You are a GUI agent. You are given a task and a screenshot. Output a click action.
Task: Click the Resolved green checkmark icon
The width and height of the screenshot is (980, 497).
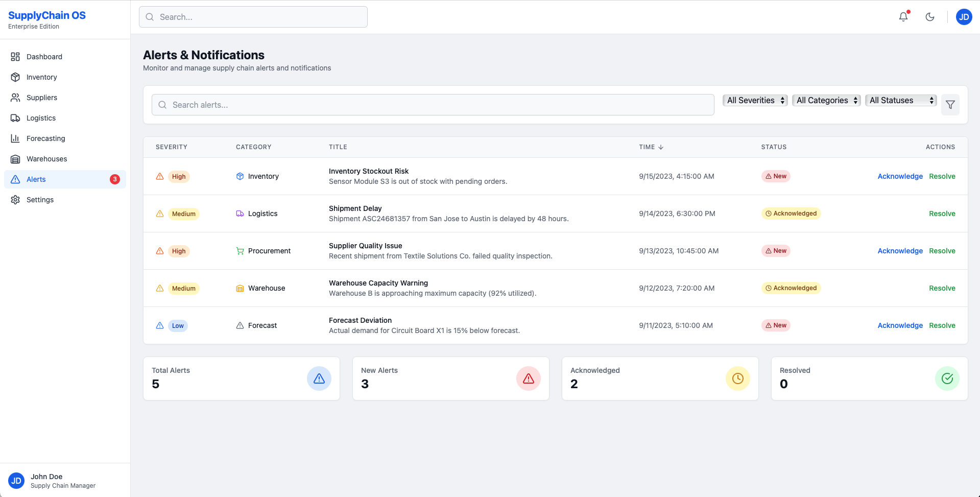947,378
